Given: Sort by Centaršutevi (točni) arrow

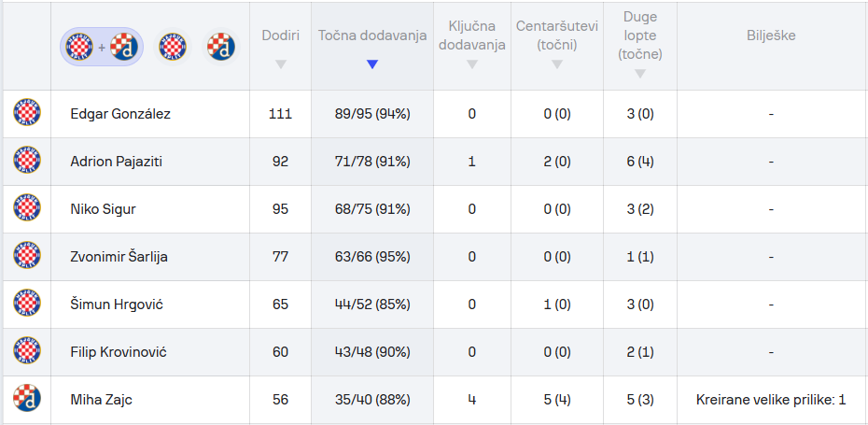Looking at the screenshot, I should click(x=557, y=64).
